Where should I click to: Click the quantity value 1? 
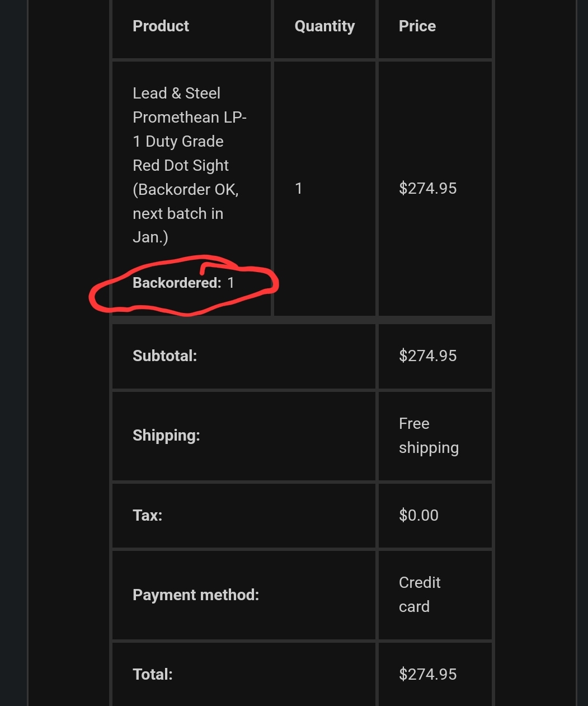click(x=299, y=189)
